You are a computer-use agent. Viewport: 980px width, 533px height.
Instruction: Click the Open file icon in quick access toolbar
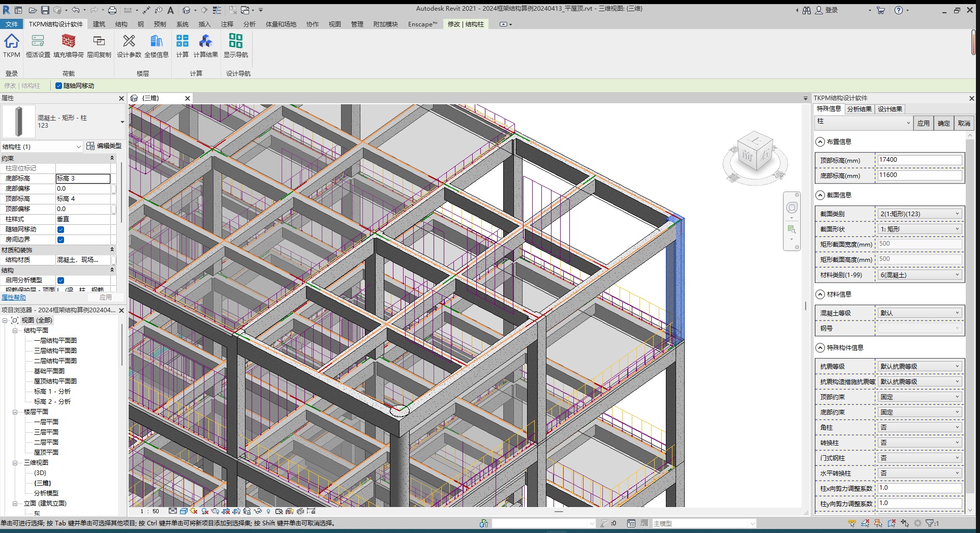pyautogui.click(x=33, y=10)
